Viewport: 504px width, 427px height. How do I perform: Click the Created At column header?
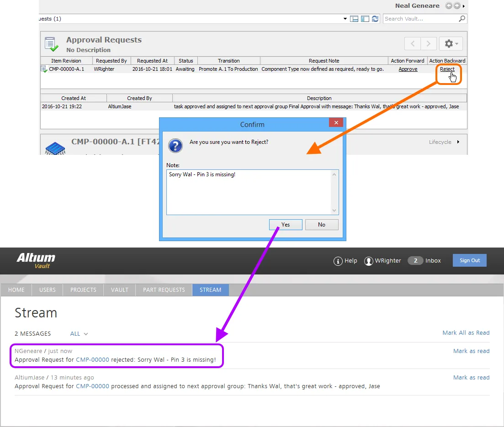(74, 98)
